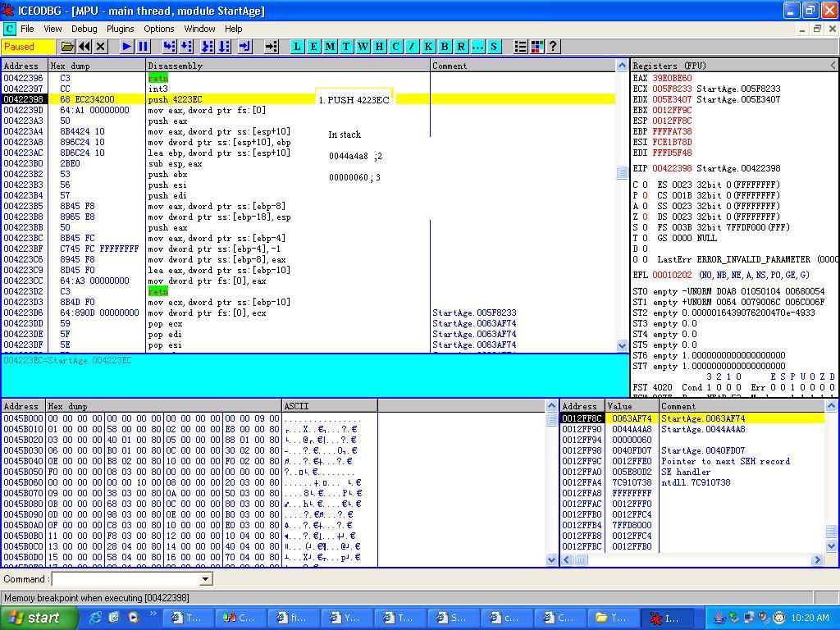Open Source window with S button

tap(494, 47)
